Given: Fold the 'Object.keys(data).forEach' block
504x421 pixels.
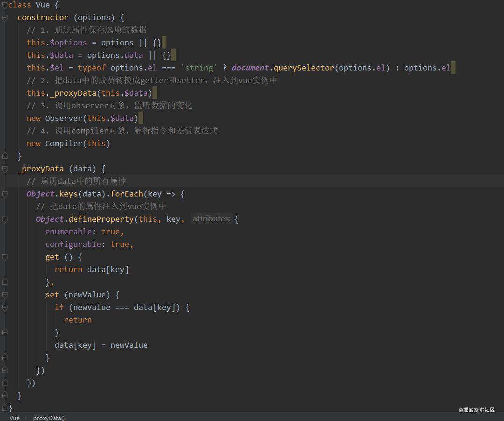Looking at the screenshot, I should (x=5, y=194).
